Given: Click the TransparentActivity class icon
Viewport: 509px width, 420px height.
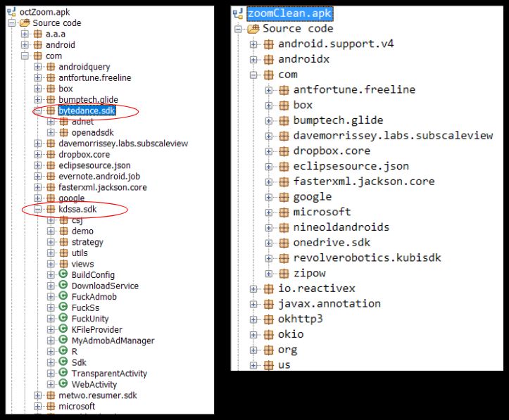Looking at the screenshot, I should pos(63,373).
